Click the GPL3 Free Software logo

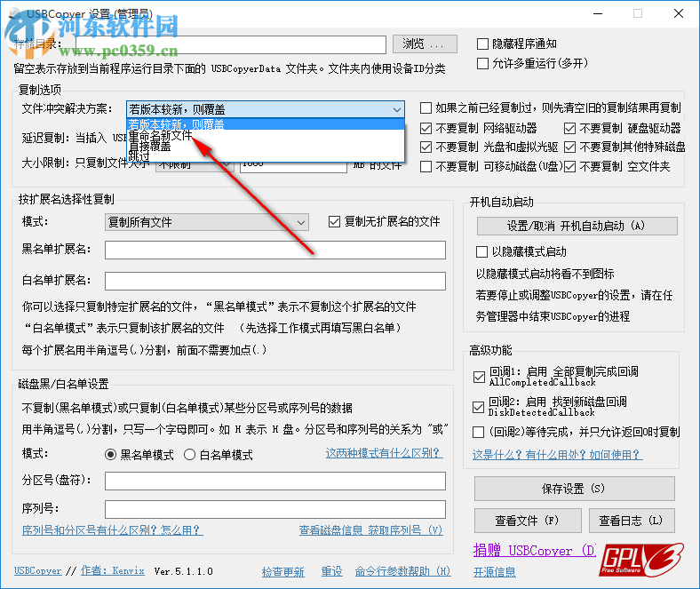tap(641, 560)
